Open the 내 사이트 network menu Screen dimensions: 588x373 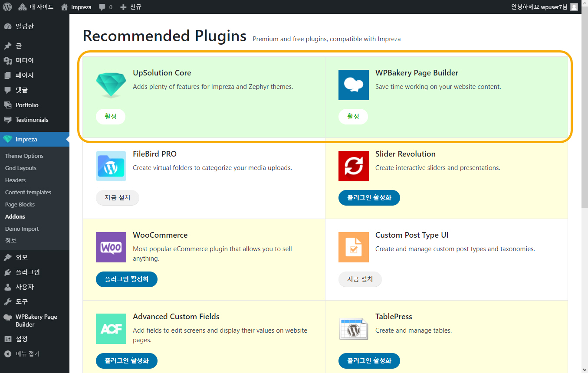click(36, 7)
